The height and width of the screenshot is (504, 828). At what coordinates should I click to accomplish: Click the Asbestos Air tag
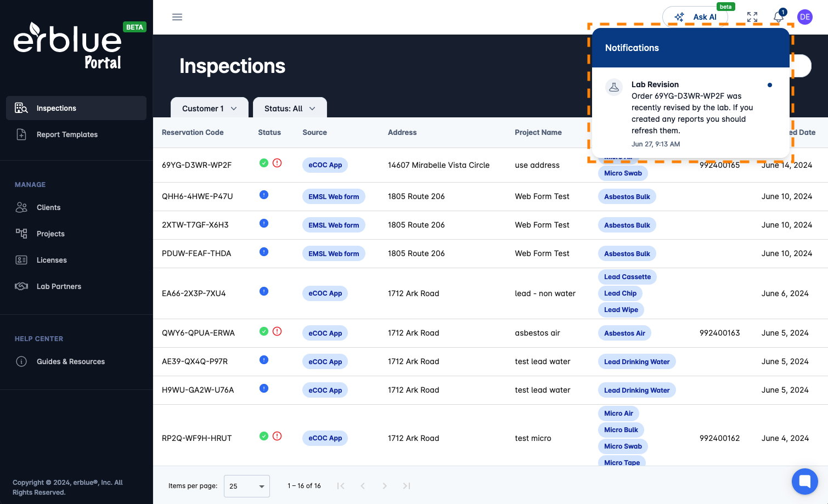[624, 333]
